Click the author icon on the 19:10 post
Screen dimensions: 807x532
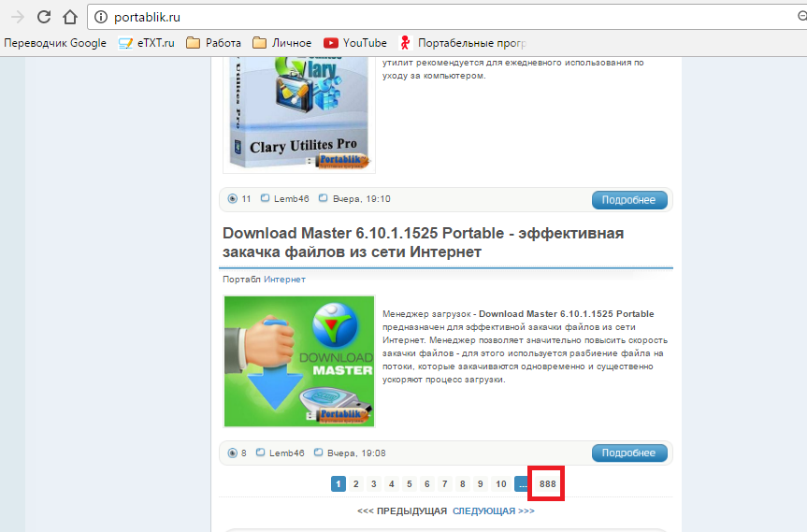pos(265,198)
